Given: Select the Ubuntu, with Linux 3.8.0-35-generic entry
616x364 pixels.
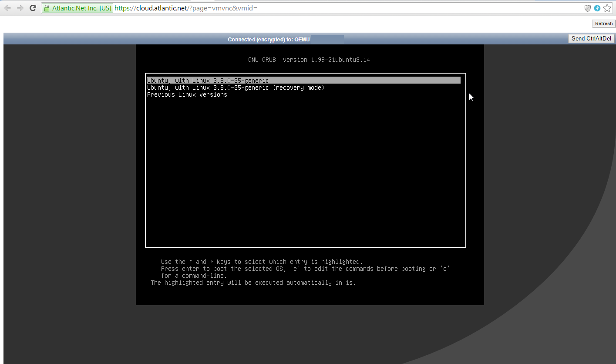Looking at the screenshot, I should click(303, 81).
